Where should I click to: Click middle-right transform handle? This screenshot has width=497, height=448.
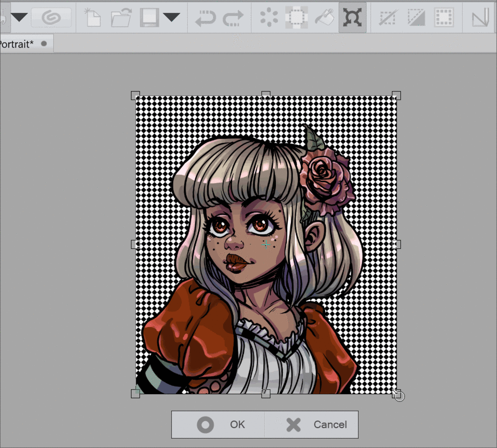396,244
